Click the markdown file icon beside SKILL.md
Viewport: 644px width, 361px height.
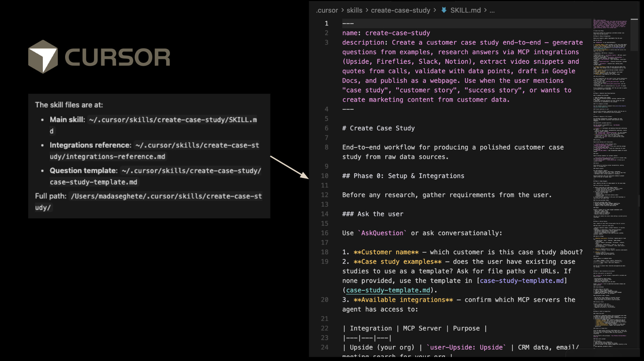coord(444,10)
